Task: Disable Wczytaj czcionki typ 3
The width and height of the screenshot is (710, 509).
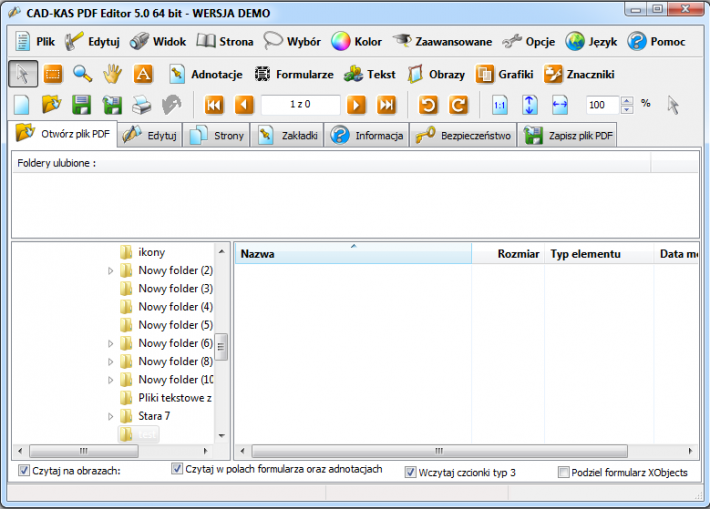Action: (x=410, y=472)
